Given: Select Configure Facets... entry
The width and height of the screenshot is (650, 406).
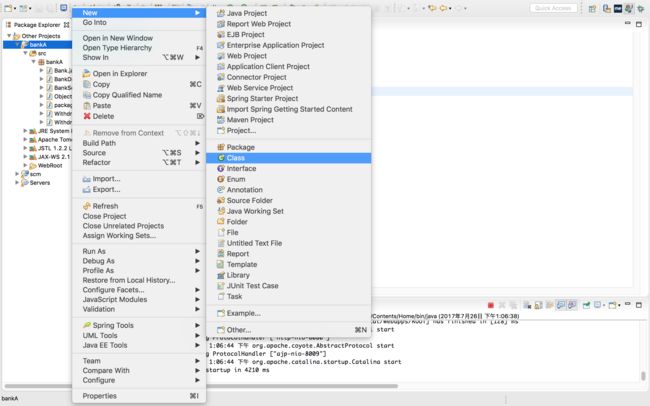Looking at the screenshot, I should [139, 290].
